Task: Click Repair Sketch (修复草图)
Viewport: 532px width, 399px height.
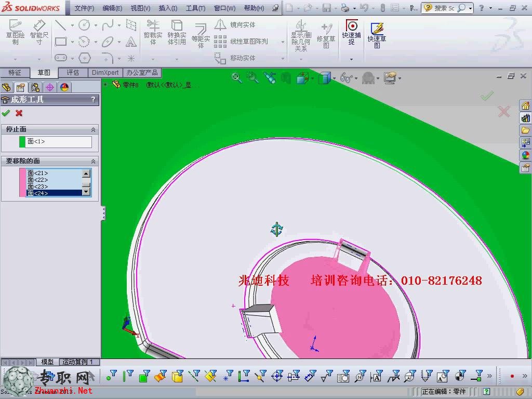Action: (326, 36)
